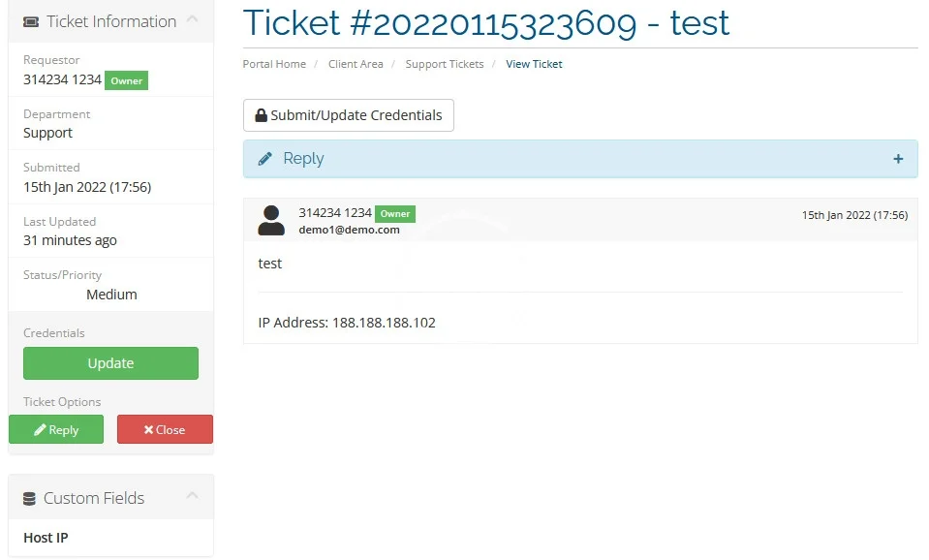
Task: Collapse the Custom Fields panel chevron
Action: (192, 495)
